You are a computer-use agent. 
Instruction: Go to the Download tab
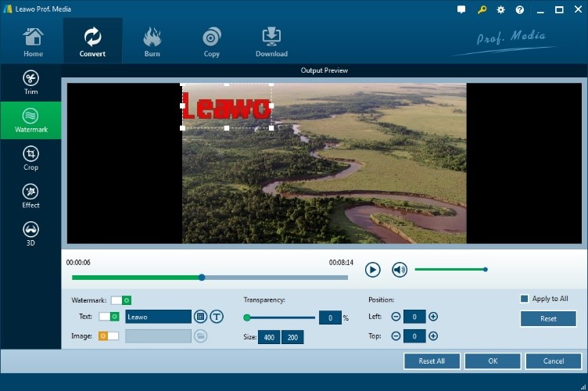pyautogui.click(x=271, y=42)
